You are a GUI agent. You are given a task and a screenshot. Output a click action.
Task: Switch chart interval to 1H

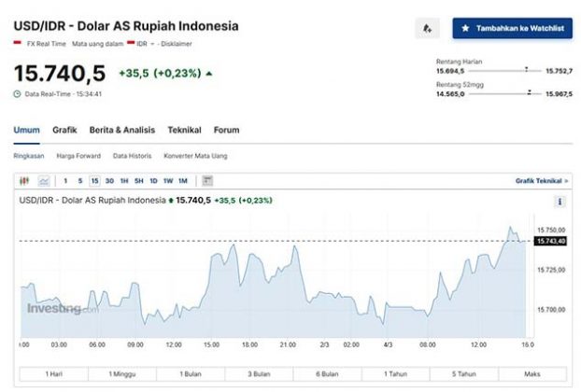click(123, 180)
